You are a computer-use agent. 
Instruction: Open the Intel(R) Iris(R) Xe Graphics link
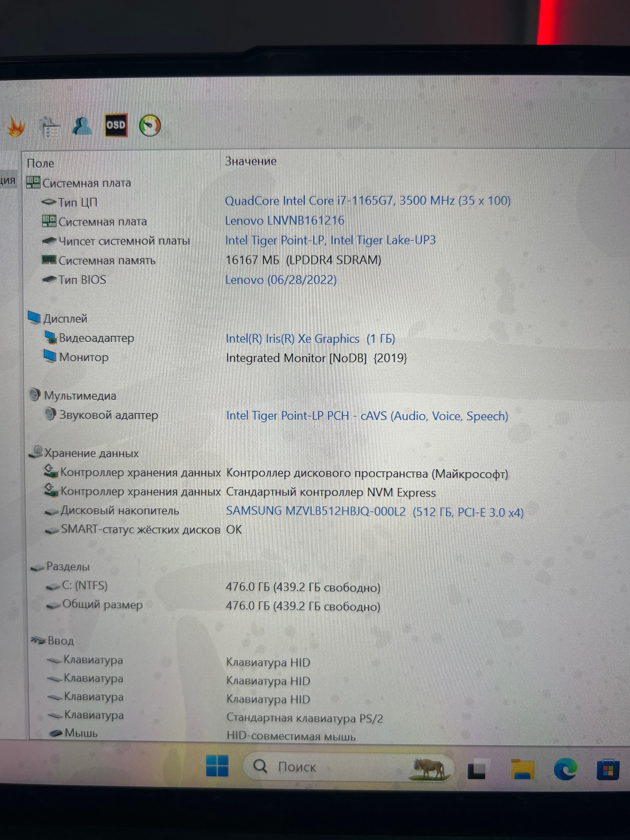coord(310,338)
